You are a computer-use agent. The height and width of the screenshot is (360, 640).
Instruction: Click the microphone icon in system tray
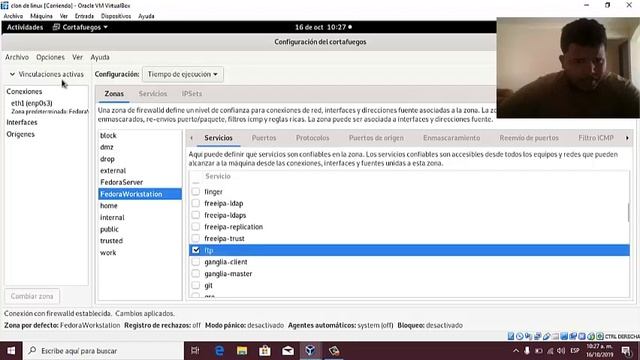(527, 351)
